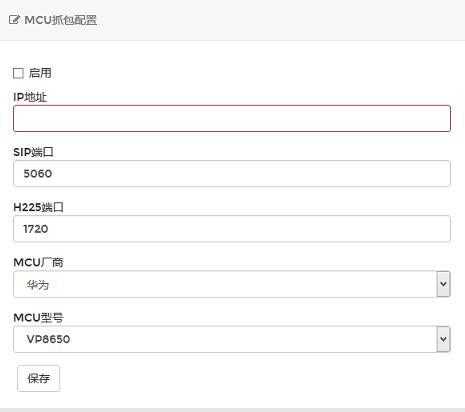Viewport: 465px width, 412px height.
Task: Click the SIP端口 field label
Action: 33,152
